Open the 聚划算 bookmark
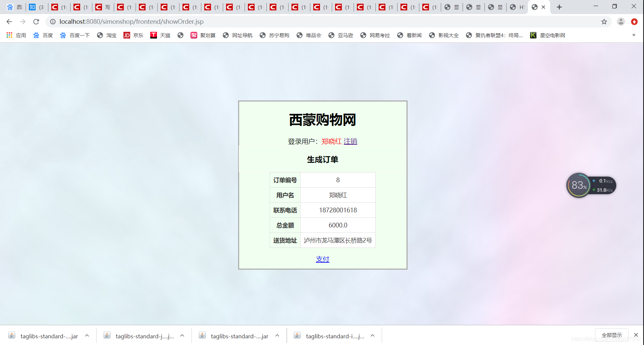This screenshot has height=345, width=644. tap(203, 35)
